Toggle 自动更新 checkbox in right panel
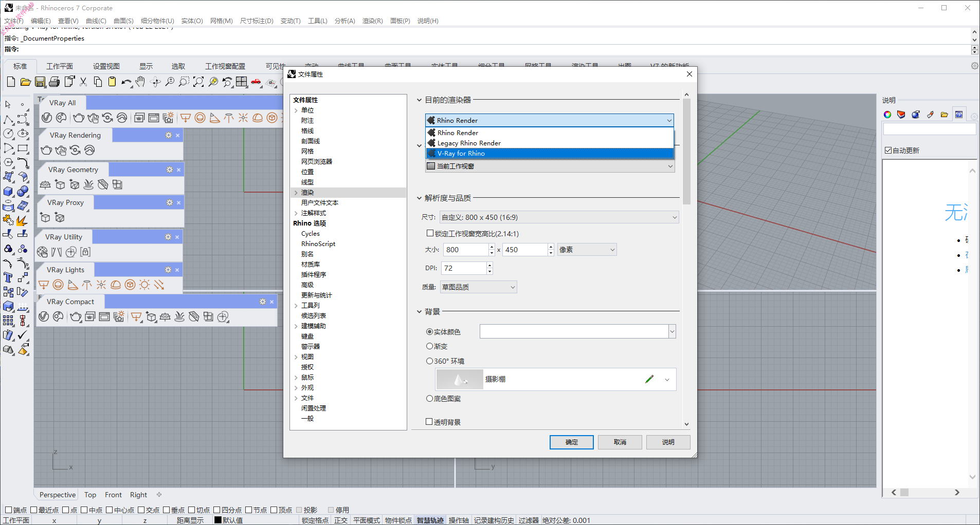 [888, 151]
